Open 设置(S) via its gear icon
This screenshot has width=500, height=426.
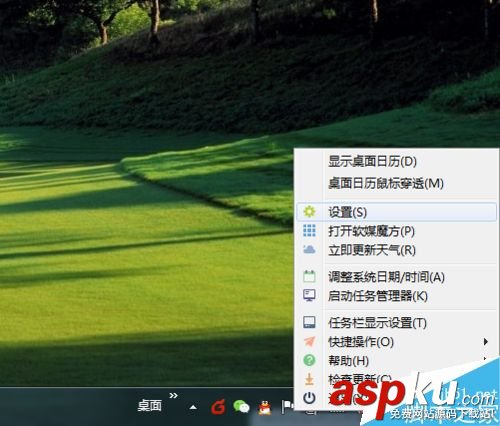coord(309,212)
